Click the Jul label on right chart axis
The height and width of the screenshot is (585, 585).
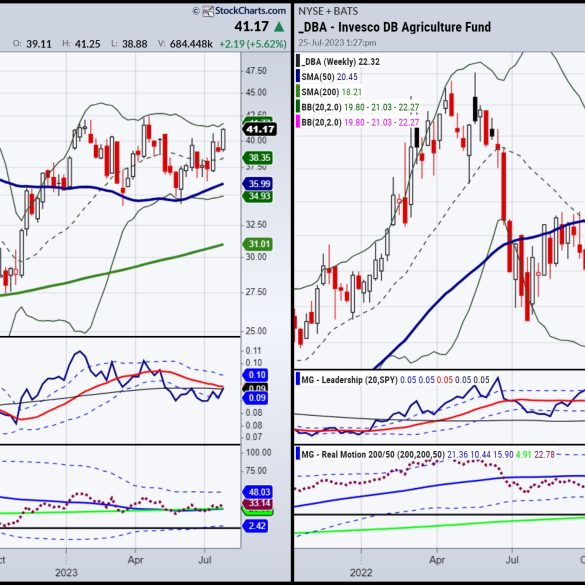click(x=512, y=560)
